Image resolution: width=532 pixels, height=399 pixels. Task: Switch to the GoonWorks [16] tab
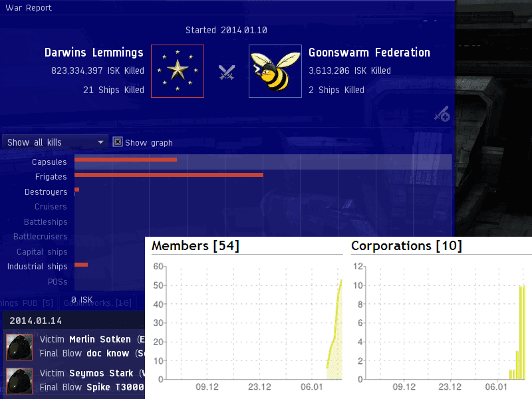point(98,303)
